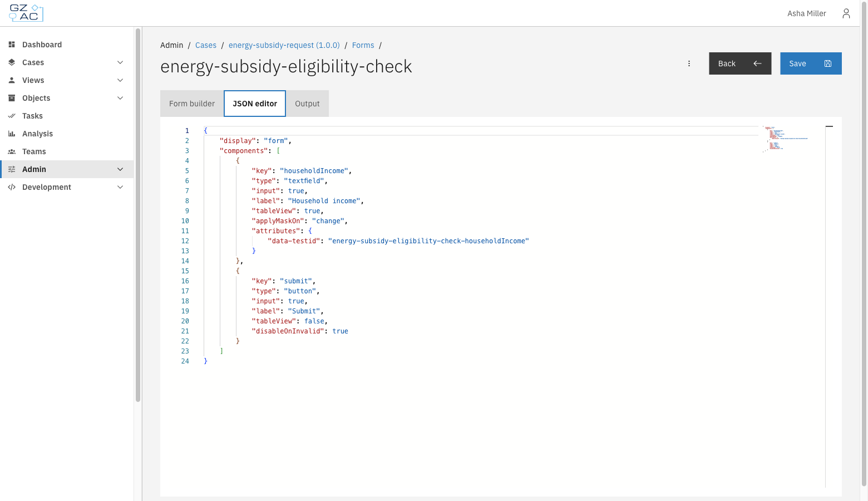Click the "householdIncome" key value
Image resolution: width=868 pixels, height=501 pixels.
[x=314, y=171]
